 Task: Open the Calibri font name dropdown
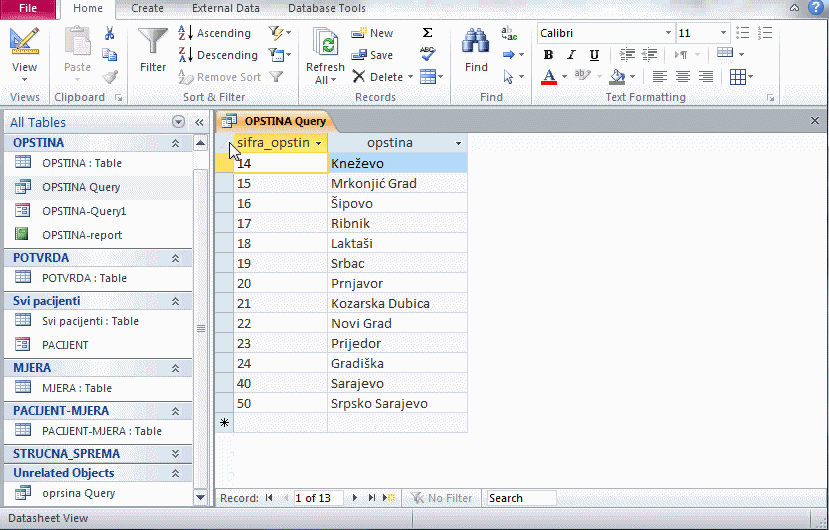tap(669, 33)
